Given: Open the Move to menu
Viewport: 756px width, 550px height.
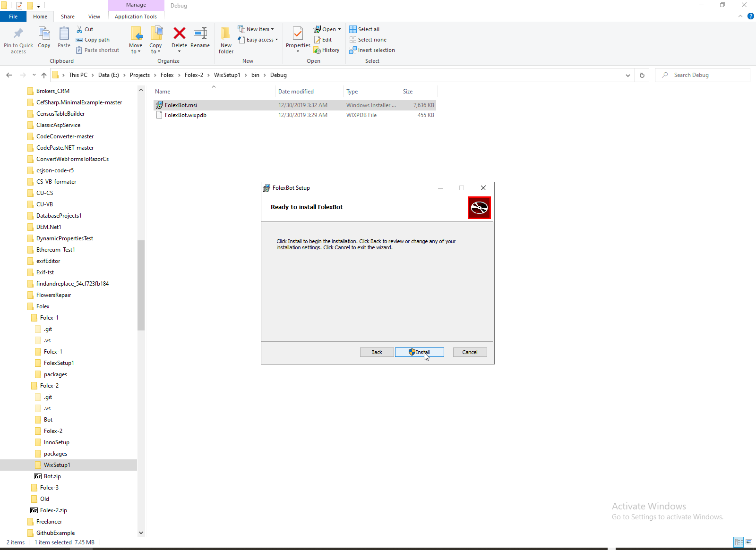Looking at the screenshot, I should (x=136, y=40).
